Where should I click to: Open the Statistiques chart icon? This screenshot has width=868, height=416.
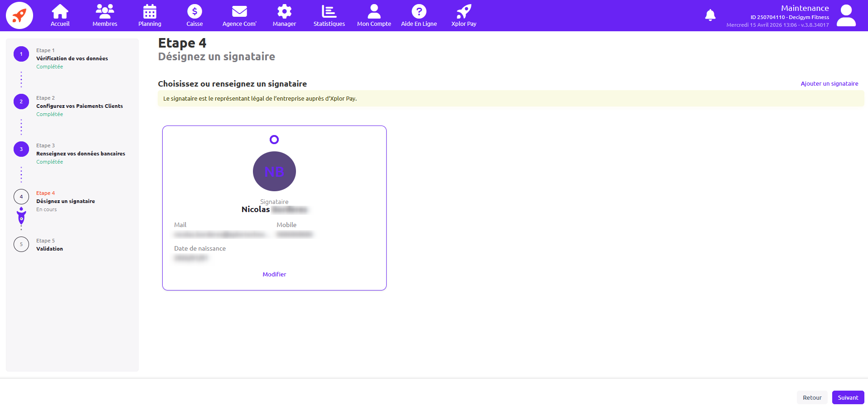pos(329,11)
